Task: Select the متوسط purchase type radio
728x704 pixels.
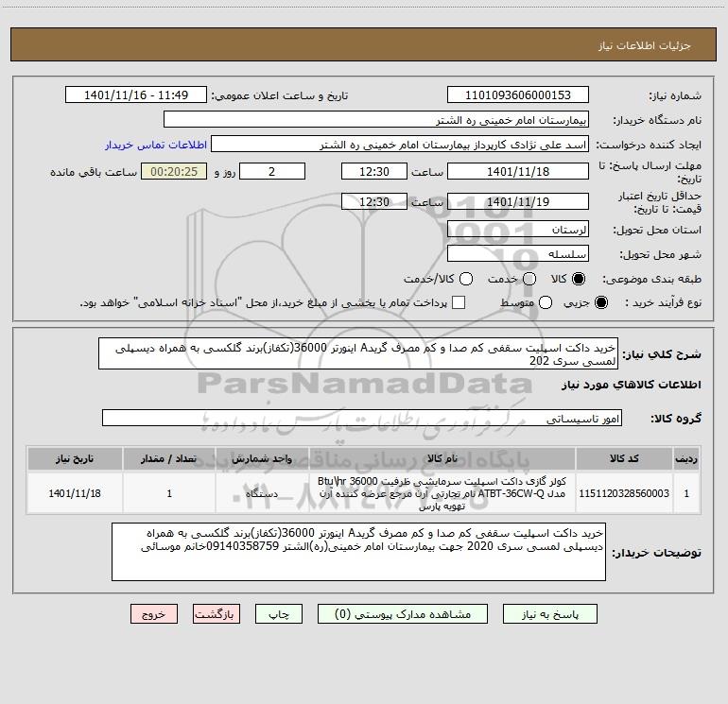Action: pos(546,302)
